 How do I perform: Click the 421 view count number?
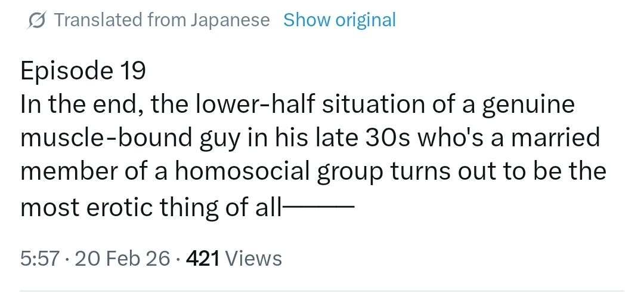pyautogui.click(x=203, y=259)
